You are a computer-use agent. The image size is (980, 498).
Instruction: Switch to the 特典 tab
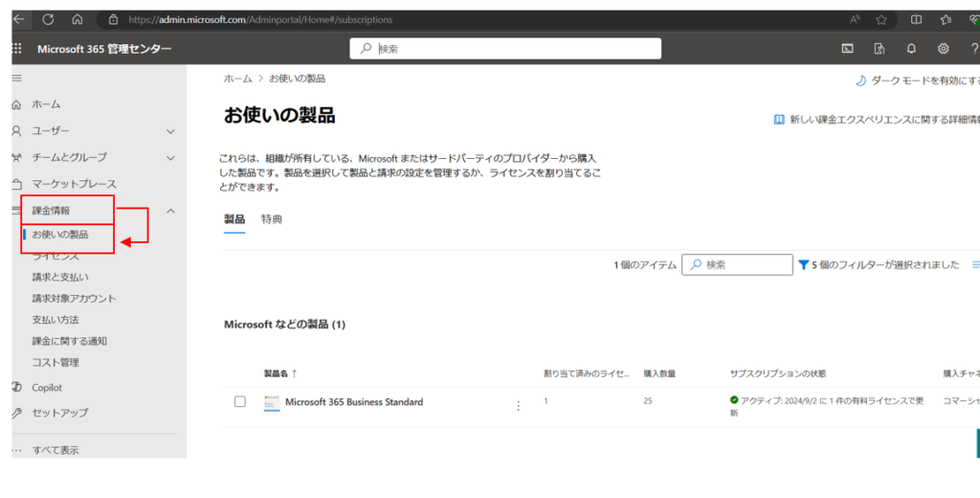click(x=272, y=219)
